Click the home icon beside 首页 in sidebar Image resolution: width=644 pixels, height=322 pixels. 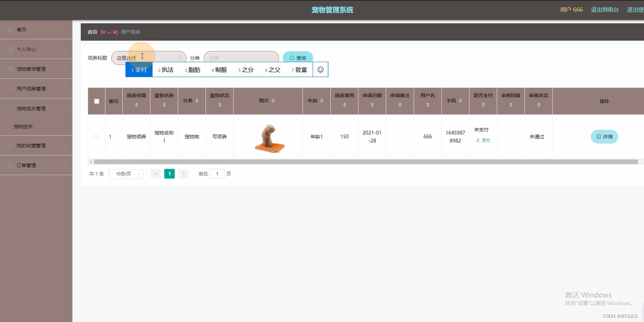10,29
